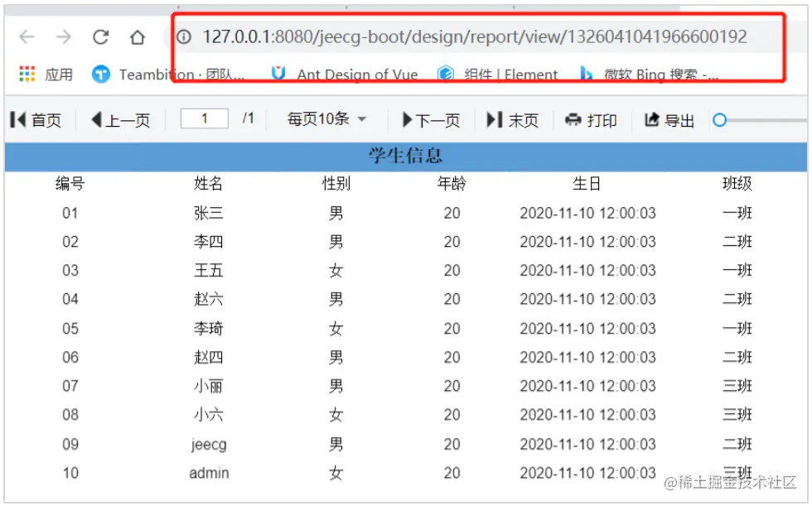Screen dimensions: 812x506
Task: Select the 班级 column header
Action: pyautogui.click(x=737, y=183)
